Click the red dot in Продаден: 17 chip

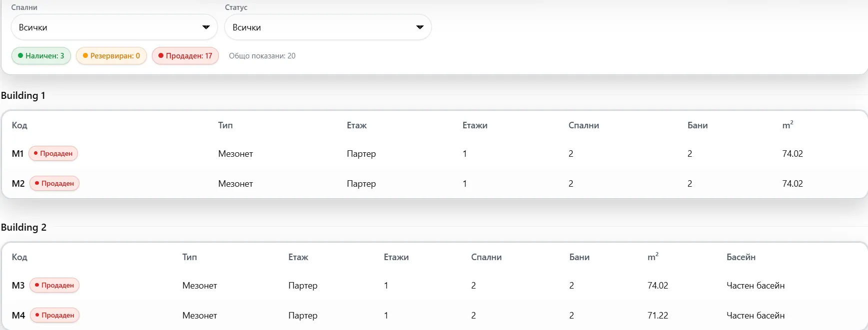click(x=161, y=55)
